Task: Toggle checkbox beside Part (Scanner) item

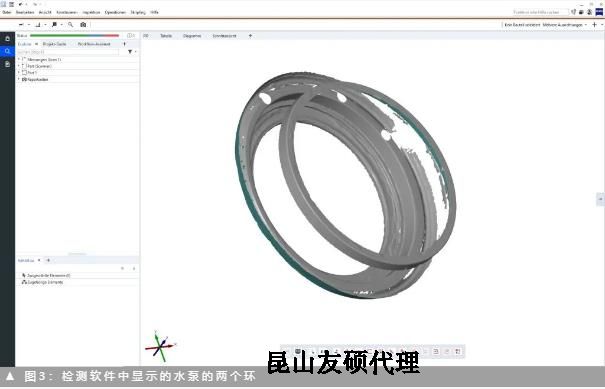Action: click(24, 66)
